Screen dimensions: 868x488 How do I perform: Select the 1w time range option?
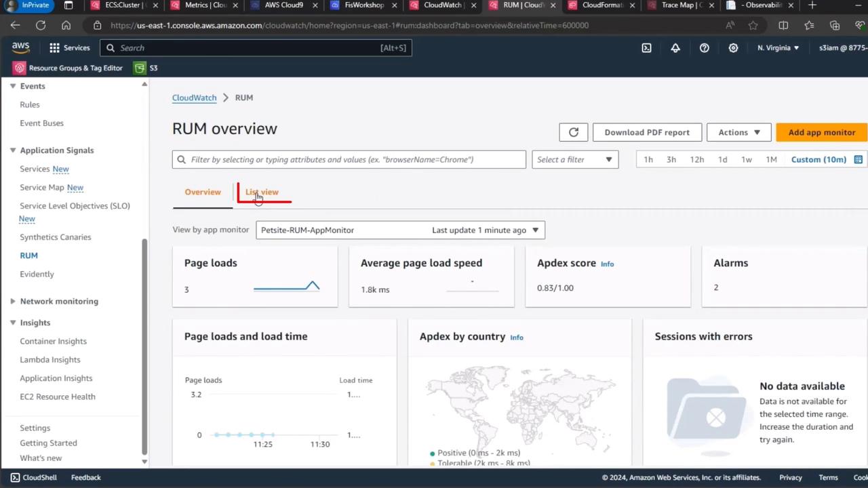[x=747, y=160]
